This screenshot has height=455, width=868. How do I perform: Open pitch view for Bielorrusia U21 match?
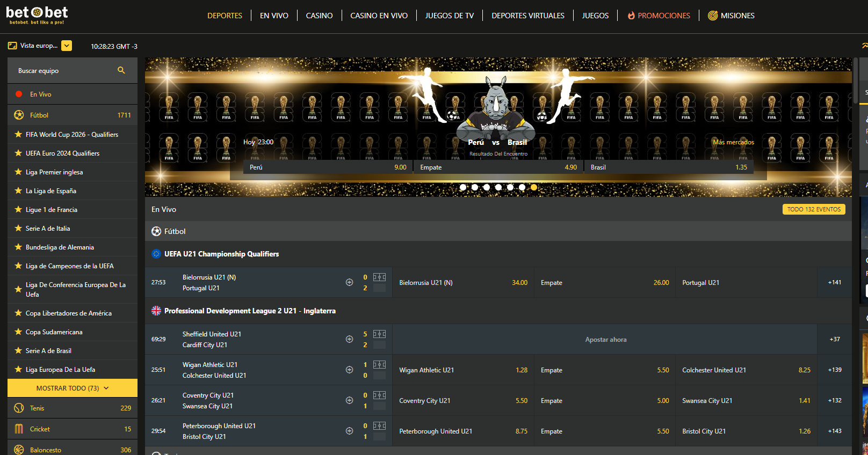click(379, 277)
